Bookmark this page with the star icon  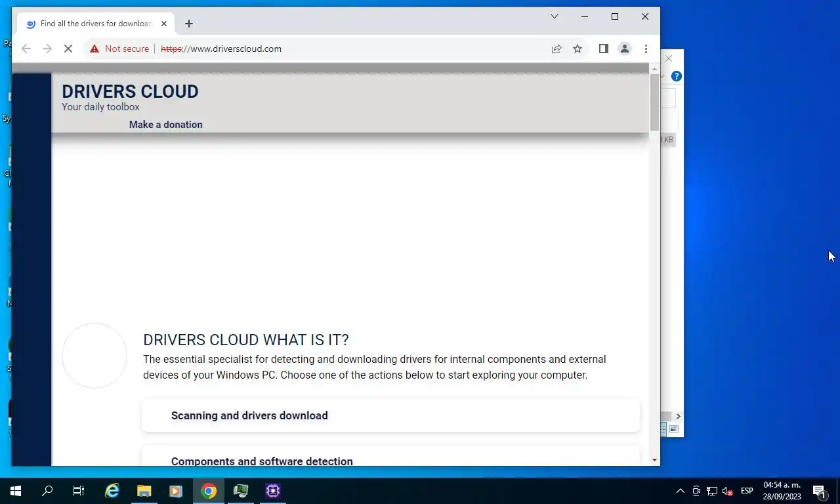577,49
